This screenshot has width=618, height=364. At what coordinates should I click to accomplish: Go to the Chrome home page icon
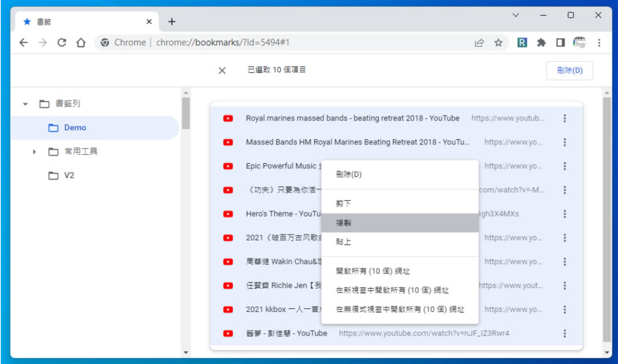pos(81,42)
